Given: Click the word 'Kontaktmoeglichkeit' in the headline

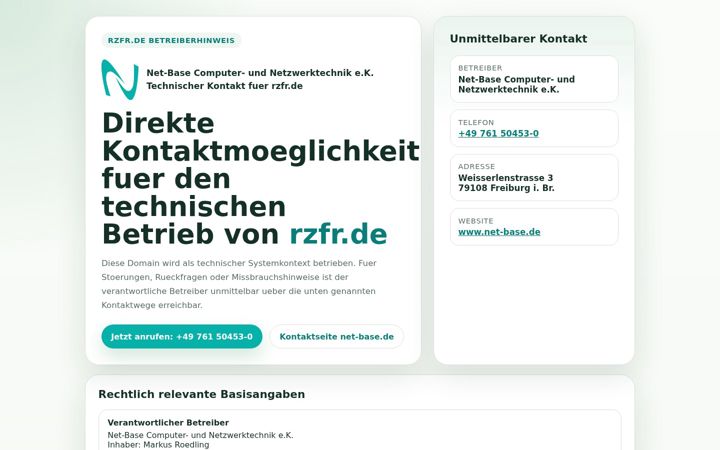Looking at the screenshot, I should tap(261, 151).
